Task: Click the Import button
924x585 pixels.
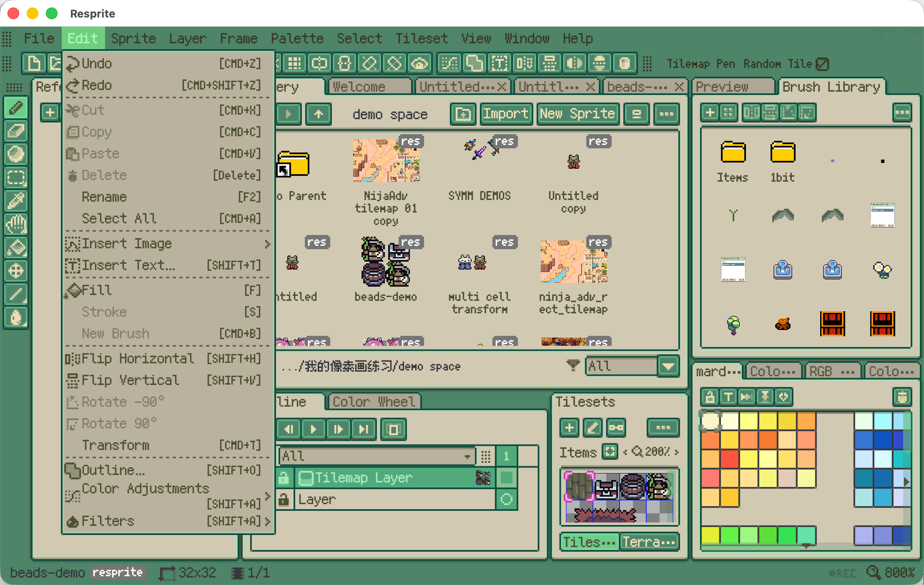Action: tap(506, 114)
